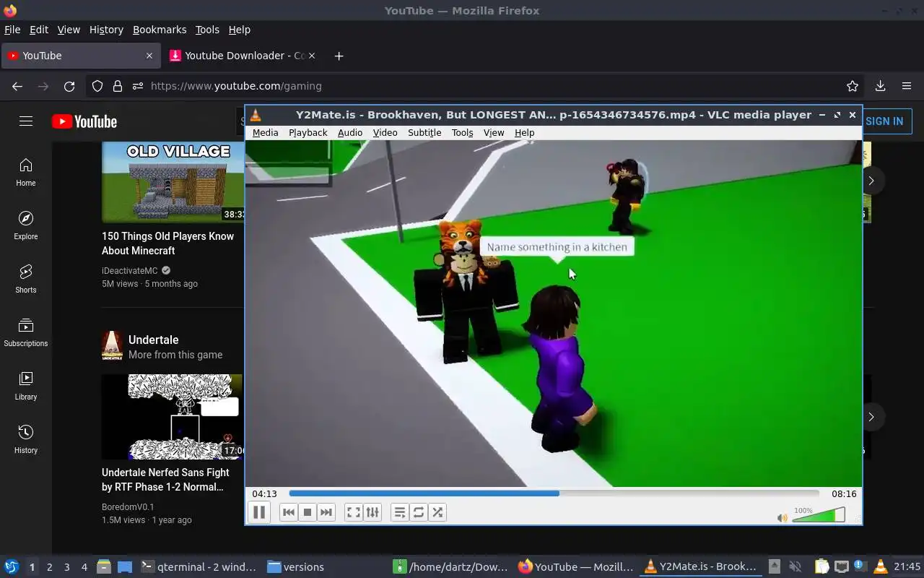Open the Undertale Nerfed Sans Fight thumbnail
The width and height of the screenshot is (924, 578).
(173, 417)
